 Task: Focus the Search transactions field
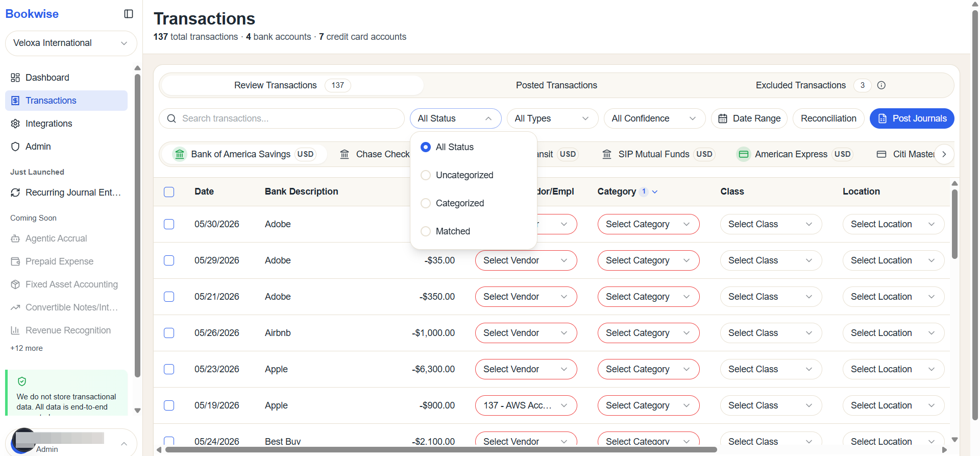tap(282, 118)
